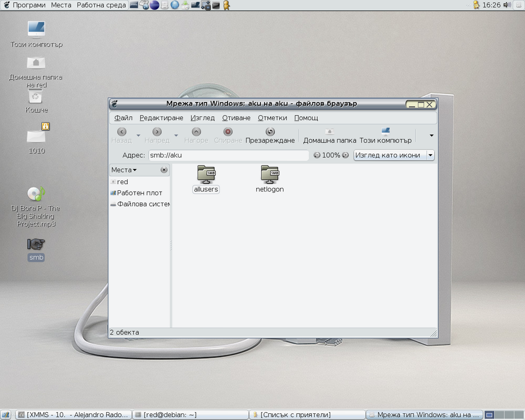Select the DJ Bora P mp3 desktop file
525x420 pixels.
[36, 194]
